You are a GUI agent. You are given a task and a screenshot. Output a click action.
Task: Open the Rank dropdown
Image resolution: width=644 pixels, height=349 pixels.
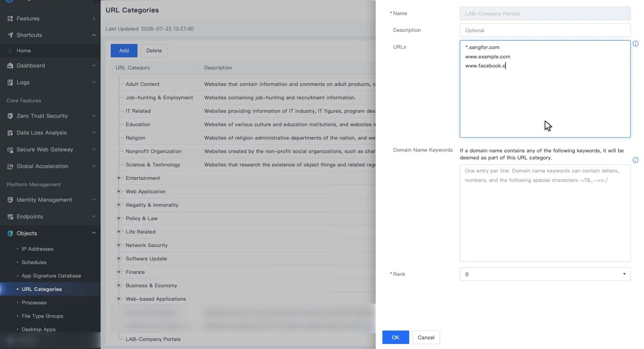tap(545, 274)
